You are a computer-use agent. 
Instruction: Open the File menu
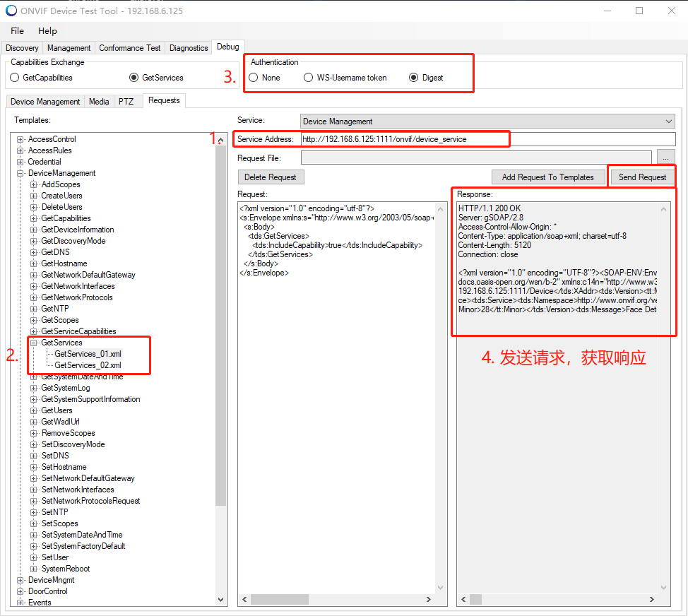click(18, 31)
